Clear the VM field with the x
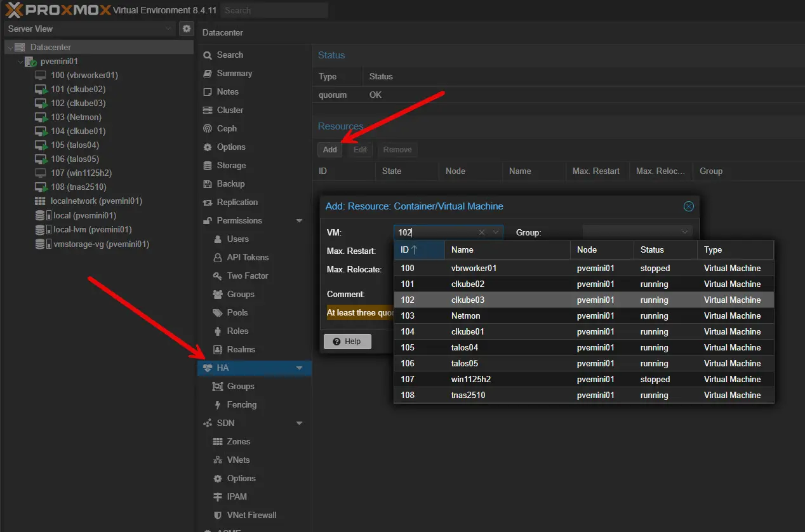The image size is (805, 532). [x=482, y=232]
